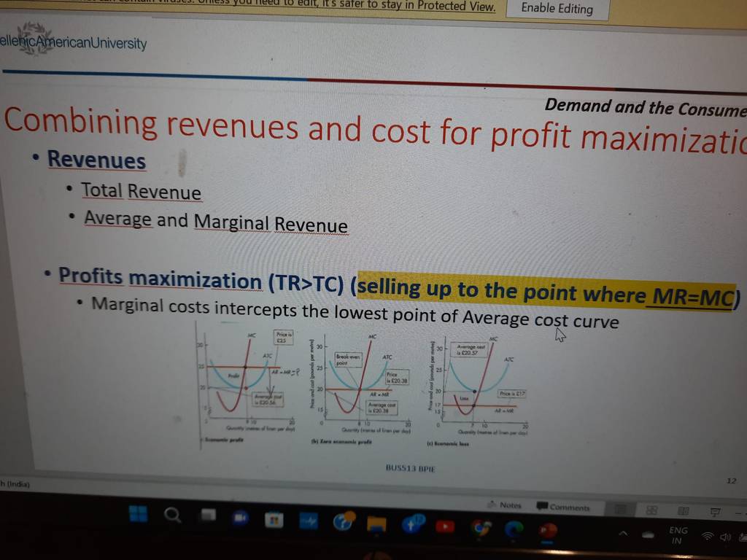
Task: Click the BUS513 BPIE footer text
Action: 410,469
